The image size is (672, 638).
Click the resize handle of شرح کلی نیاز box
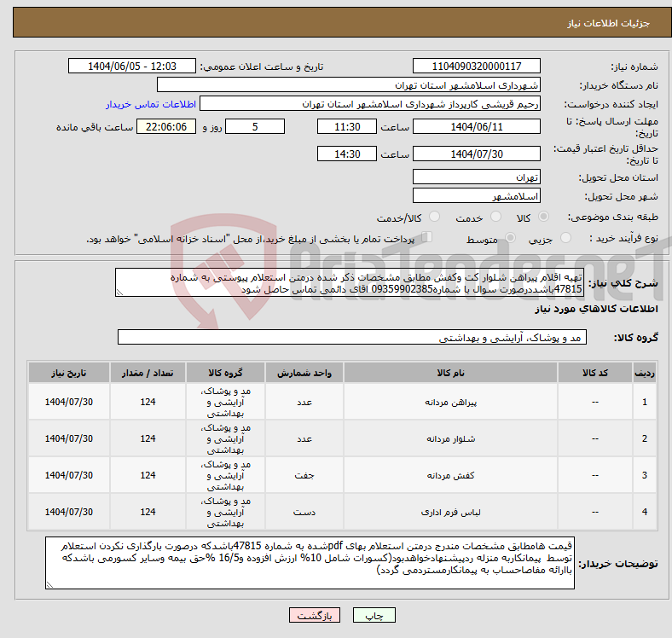(119, 293)
